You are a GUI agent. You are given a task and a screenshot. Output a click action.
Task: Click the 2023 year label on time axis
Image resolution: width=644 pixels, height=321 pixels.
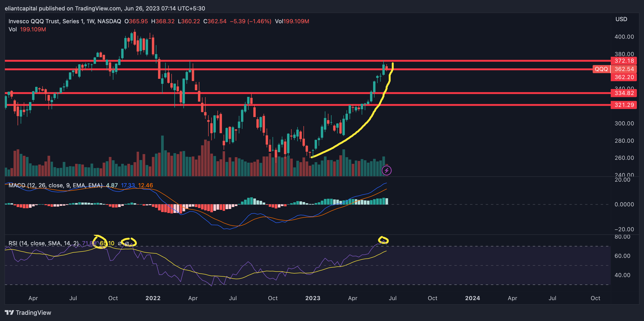click(312, 298)
